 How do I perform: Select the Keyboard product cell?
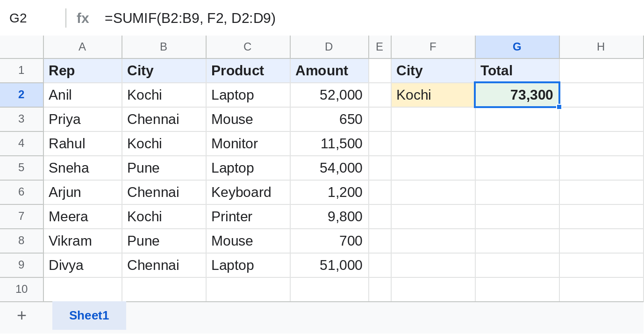[248, 192]
